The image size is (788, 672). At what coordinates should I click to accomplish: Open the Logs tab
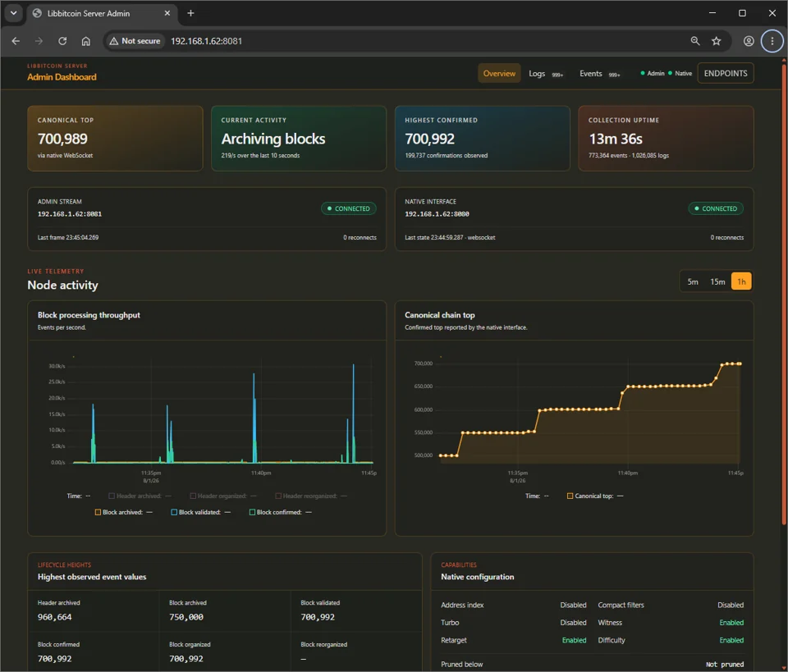point(546,73)
